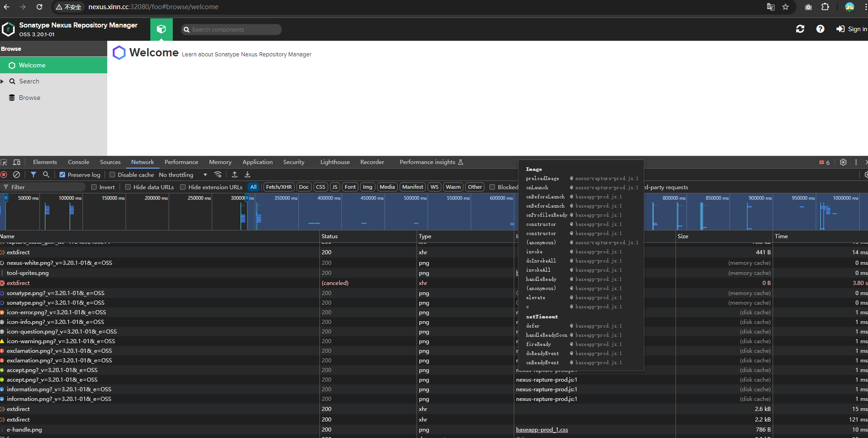The image size is (868, 438).
Task: Switch to the Console tab
Action: (x=78, y=162)
